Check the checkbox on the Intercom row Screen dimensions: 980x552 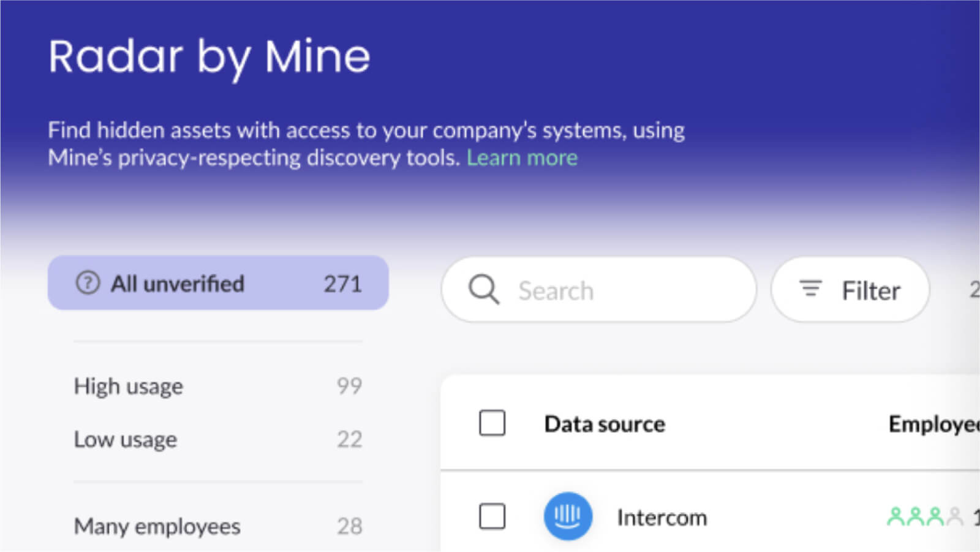492,517
